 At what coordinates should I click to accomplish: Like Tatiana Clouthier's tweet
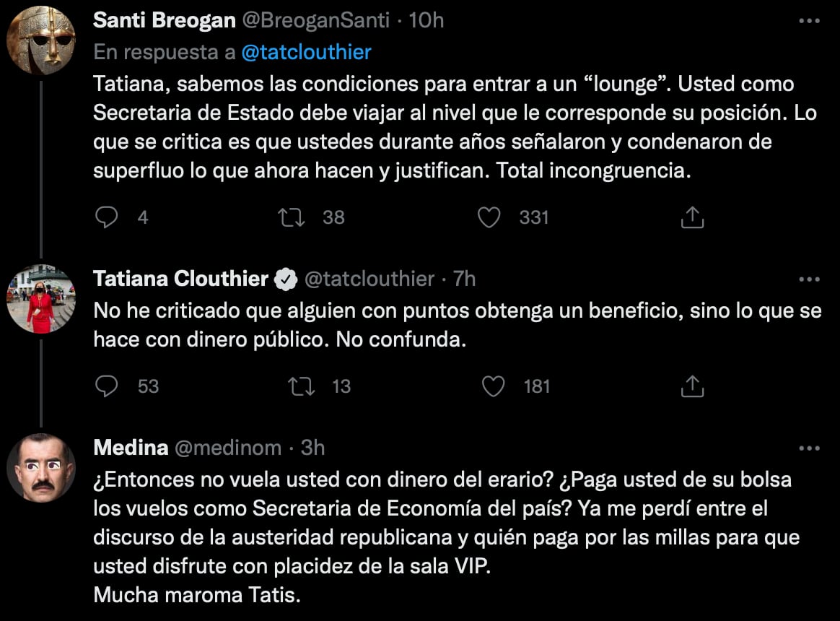tap(493, 386)
